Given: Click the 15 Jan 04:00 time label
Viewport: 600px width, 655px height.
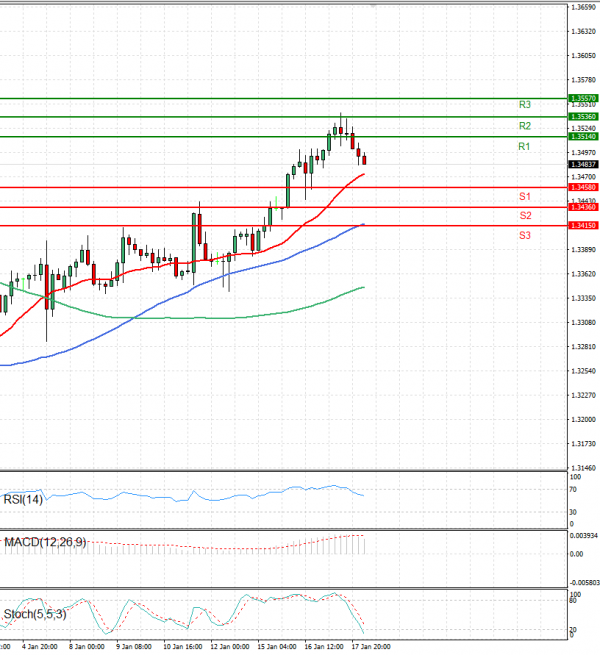Looking at the screenshot, I should tap(277, 647).
